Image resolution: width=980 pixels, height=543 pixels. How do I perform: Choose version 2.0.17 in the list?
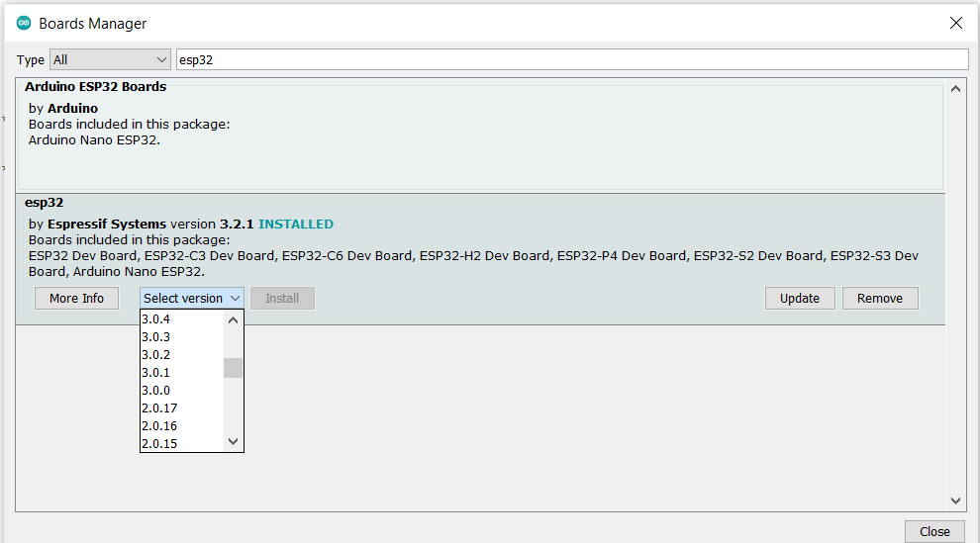[182, 408]
